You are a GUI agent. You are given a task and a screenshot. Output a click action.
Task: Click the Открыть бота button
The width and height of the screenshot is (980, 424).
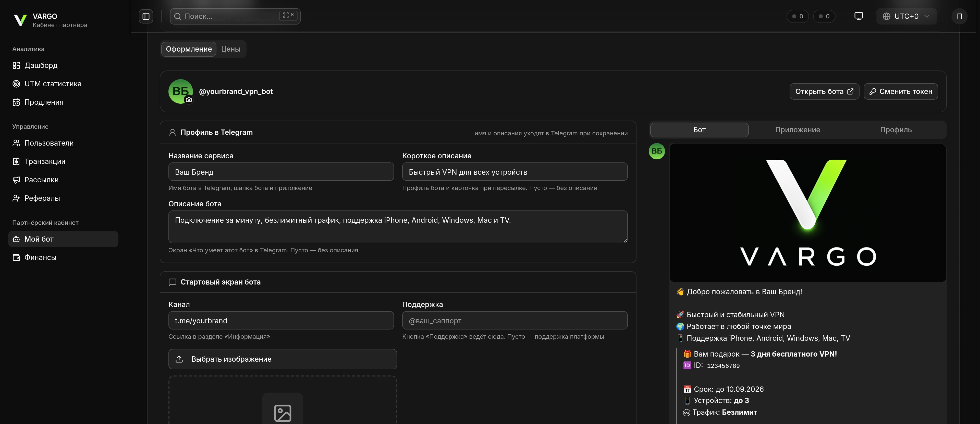pos(824,91)
